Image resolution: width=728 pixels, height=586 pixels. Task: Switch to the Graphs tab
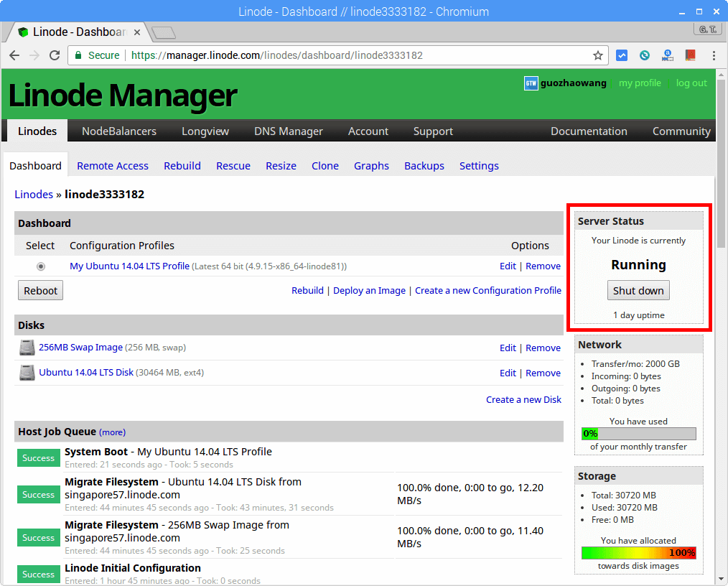(371, 166)
